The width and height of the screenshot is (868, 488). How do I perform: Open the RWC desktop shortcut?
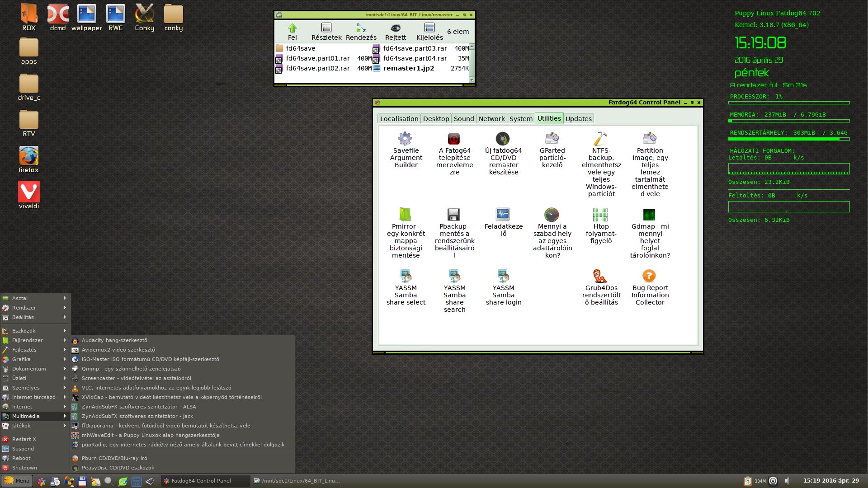pyautogui.click(x=115, y=18)
